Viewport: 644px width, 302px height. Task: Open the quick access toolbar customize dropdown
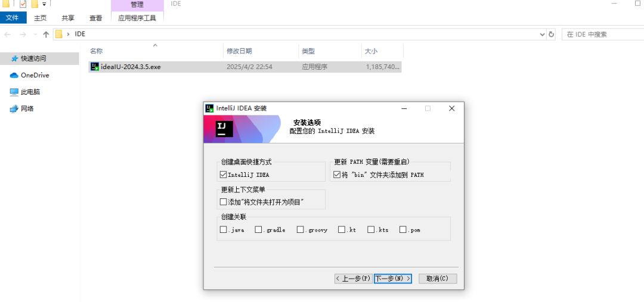44,4
